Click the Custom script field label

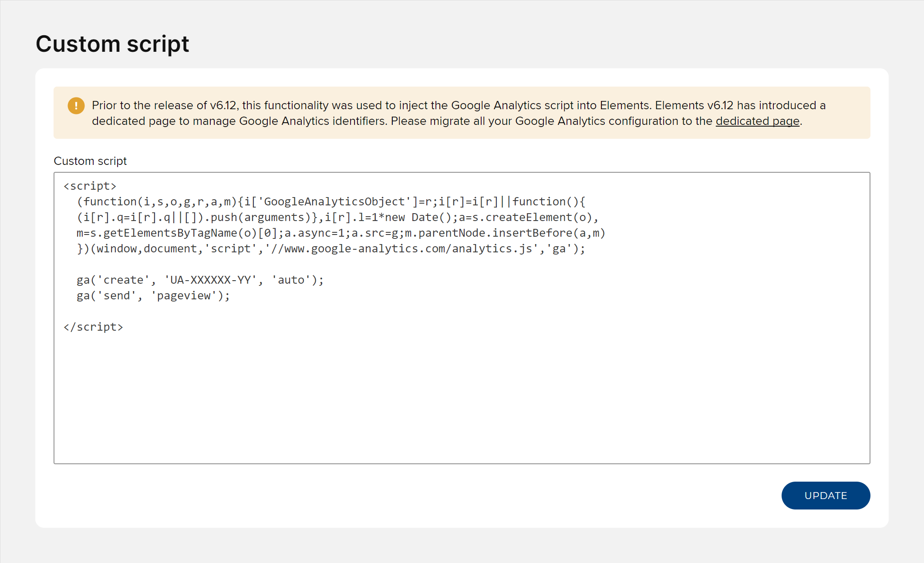(90, 161)
